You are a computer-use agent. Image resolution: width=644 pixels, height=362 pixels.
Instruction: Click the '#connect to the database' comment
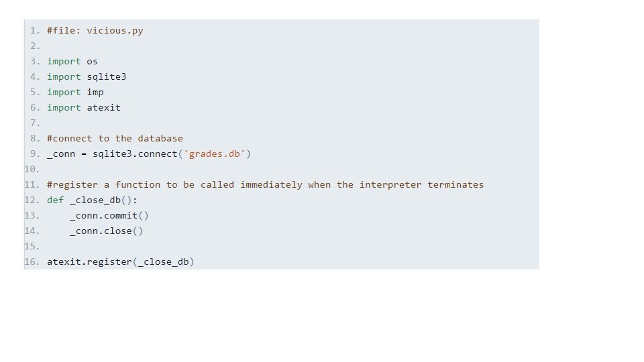pyautogui.click(x=115, y=138)
